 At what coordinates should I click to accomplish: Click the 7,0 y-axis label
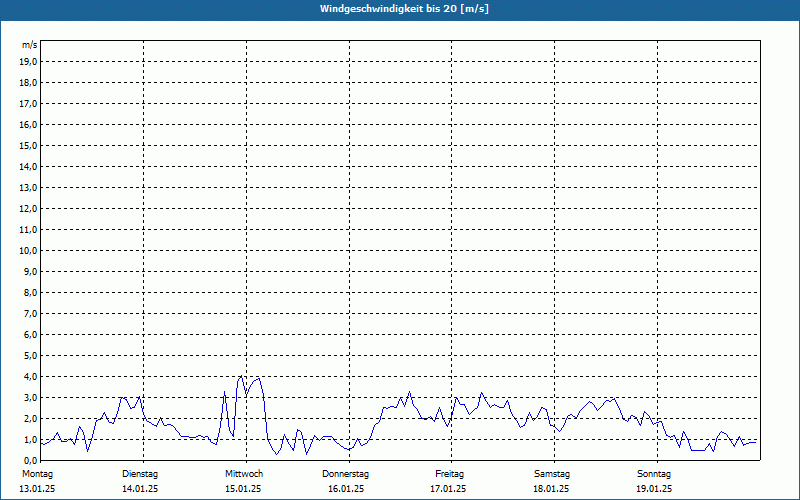coord(30,313)
